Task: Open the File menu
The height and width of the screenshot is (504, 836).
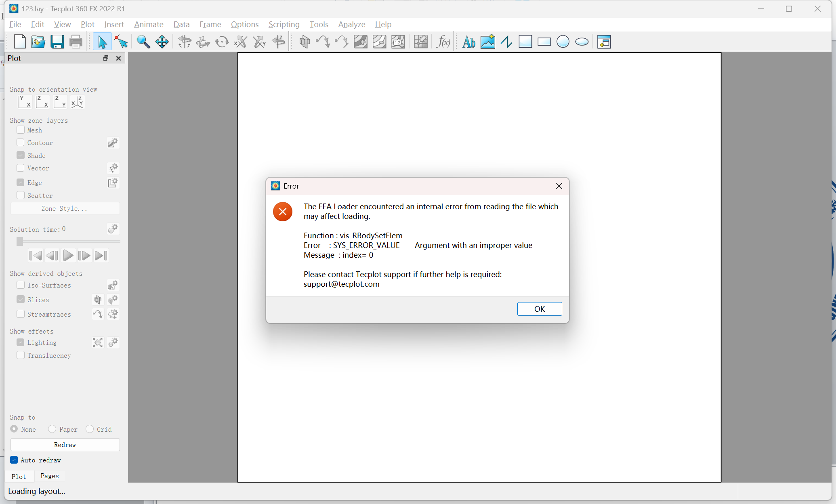Action: [15, 24]
